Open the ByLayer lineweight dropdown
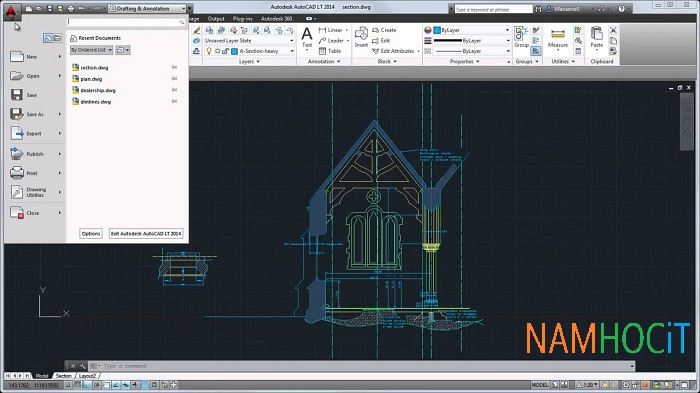Viewport: 700px width, 393px height. point(472,41)
